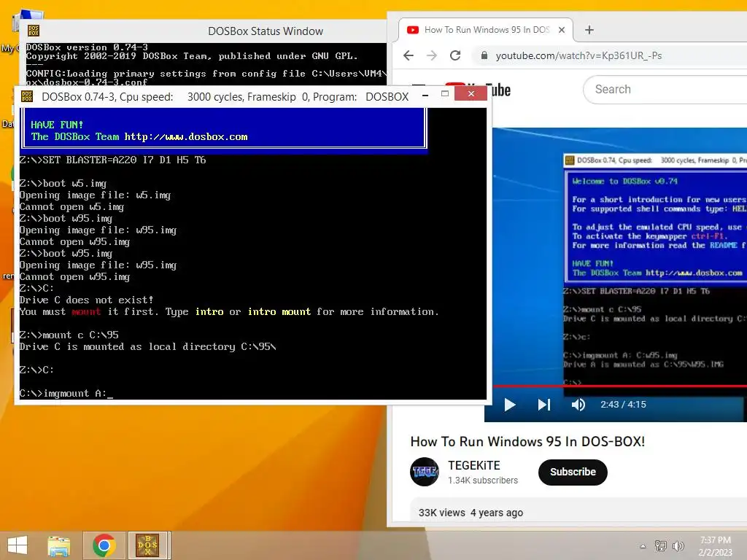Open the volume tray icon

pyautogui.click(x=678, y=545)
